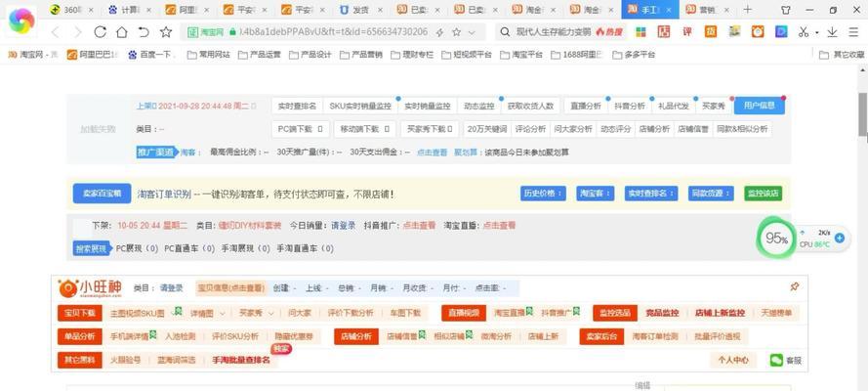Click the browser search input field
The height and width of the screenshot is (391, 868).
tap(559, 32)
